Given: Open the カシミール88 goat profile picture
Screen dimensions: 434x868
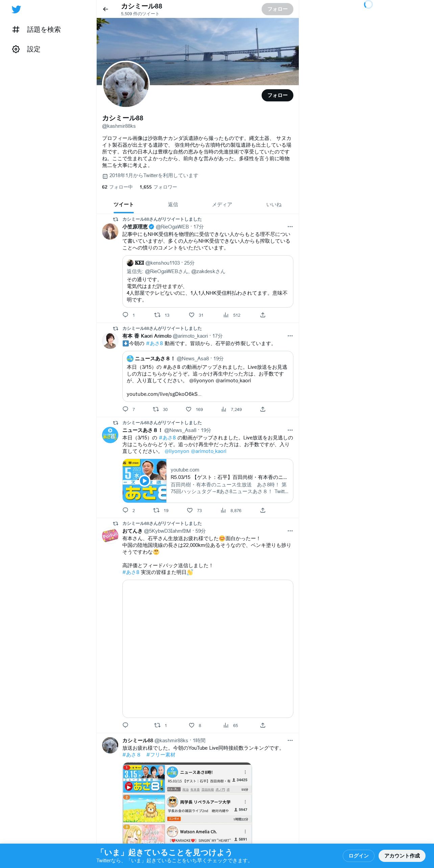Looking at the screenshot, I should coord(126,85).
